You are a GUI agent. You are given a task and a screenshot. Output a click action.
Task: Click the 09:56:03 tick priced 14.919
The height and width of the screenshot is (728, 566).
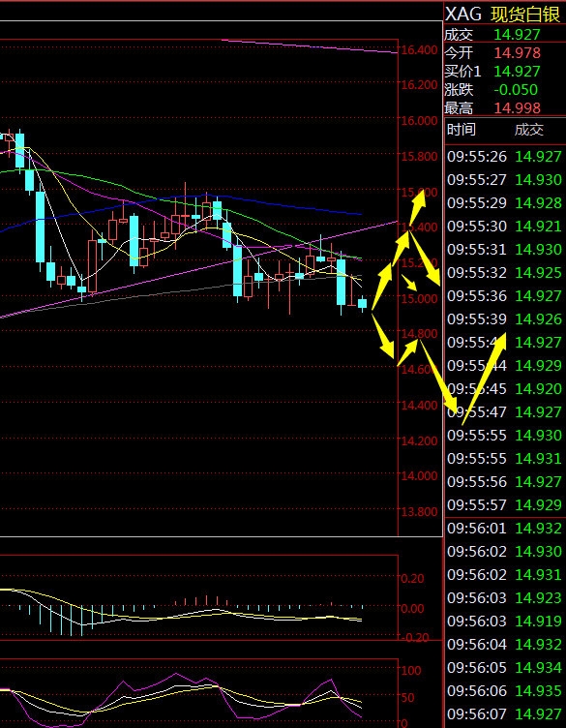point(505,621)
